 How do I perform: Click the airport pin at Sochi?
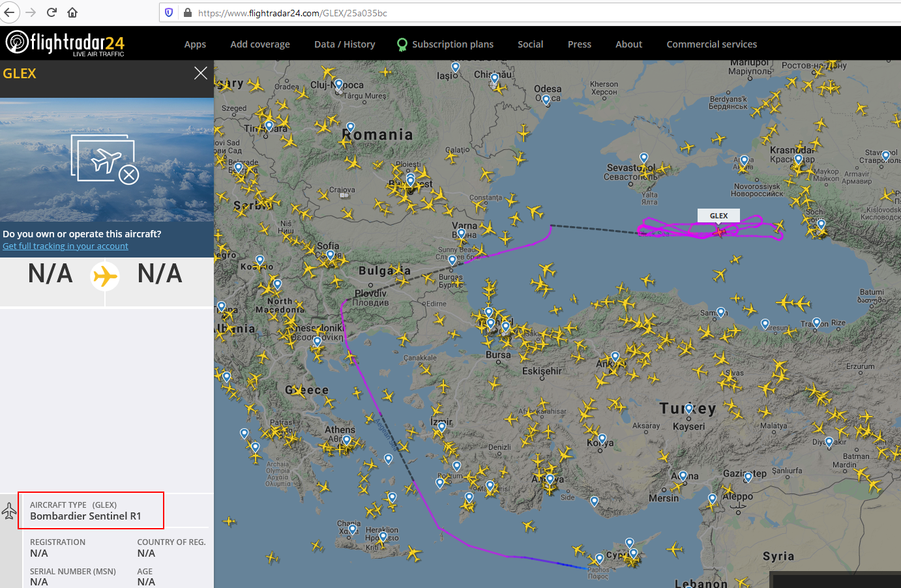tap(821, 224)
